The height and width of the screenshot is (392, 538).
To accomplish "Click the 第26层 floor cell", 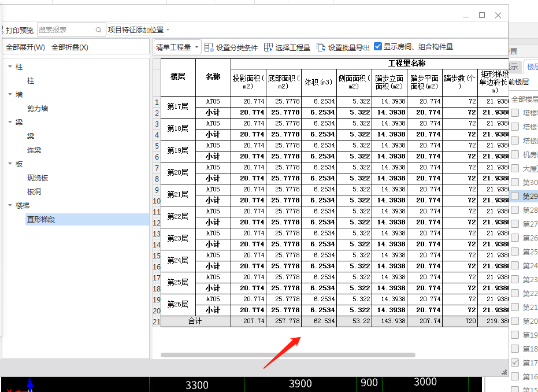I will tap(178, 305).
